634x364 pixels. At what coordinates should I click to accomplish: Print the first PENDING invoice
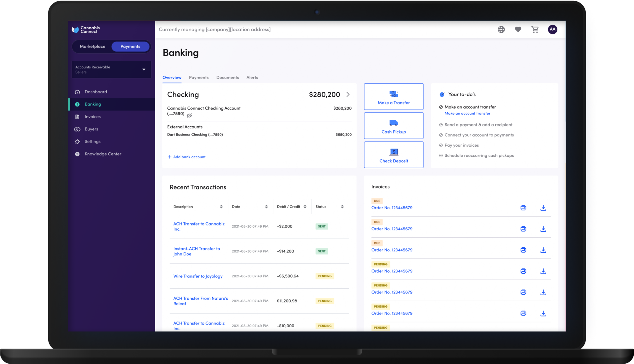523,271
